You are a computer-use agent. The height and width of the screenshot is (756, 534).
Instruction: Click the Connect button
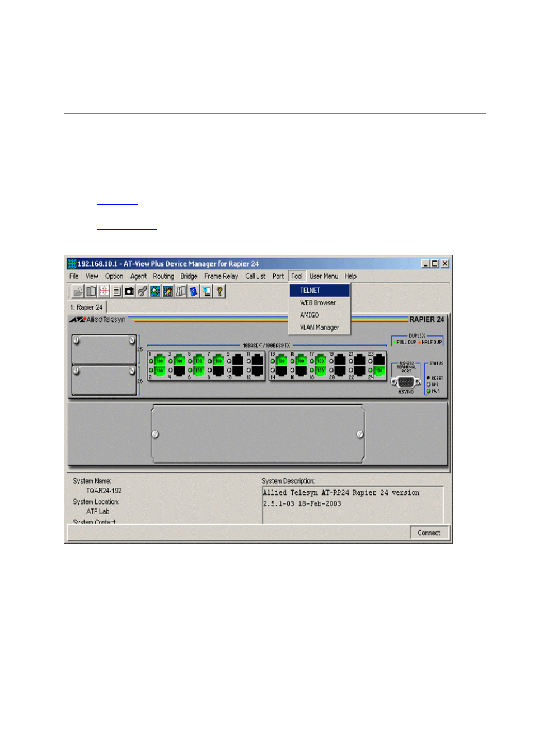tap(429, 533)
